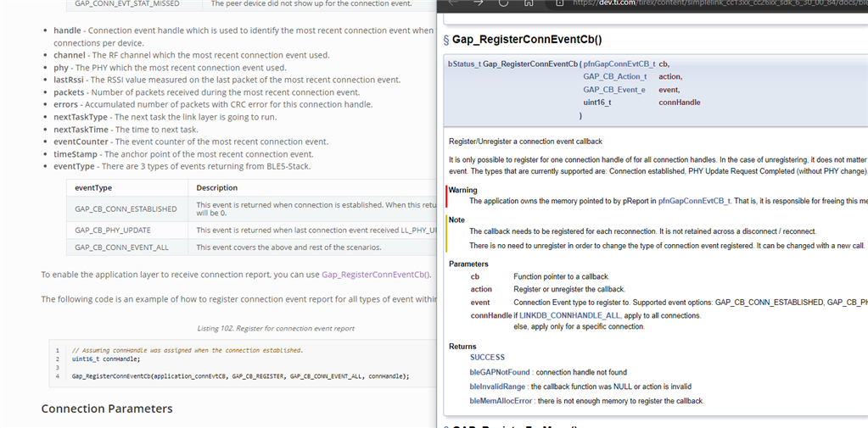Select the 'uint16_t connHandle;' code line

pyautogui.click(x=106, y=359)
